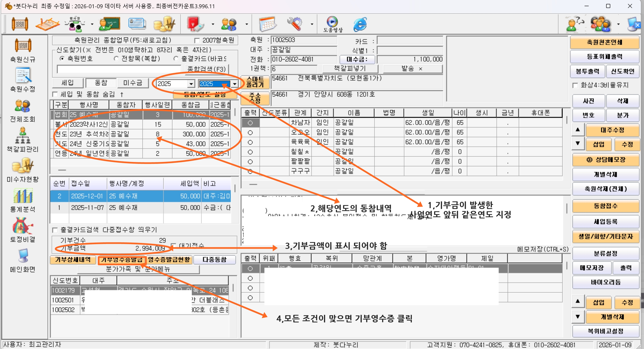
Task: Open 축원수정 from the sidebar
Action: click(x=23, y=75)
